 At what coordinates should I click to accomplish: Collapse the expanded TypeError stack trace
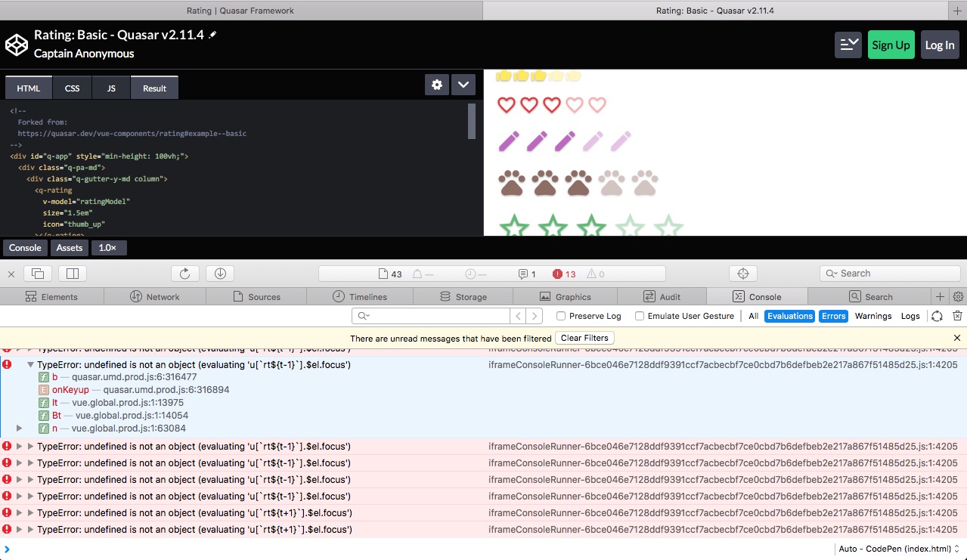tap(30, 363)
